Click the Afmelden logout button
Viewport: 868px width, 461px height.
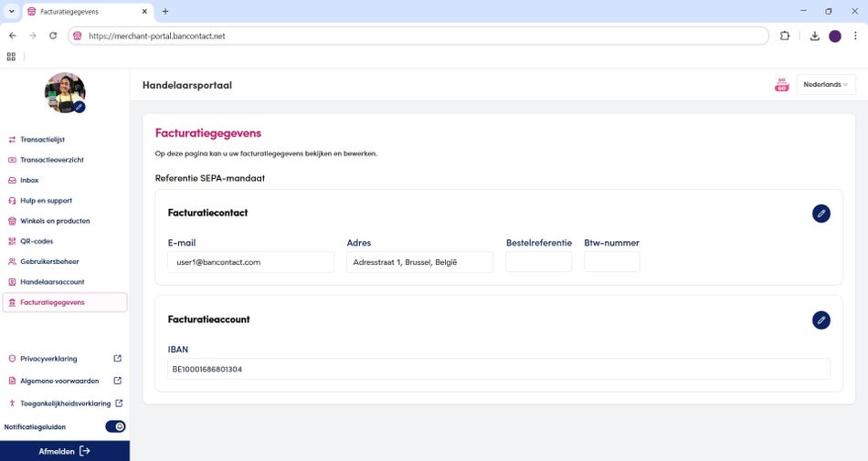pyautogui.click(x=64, y=451)
